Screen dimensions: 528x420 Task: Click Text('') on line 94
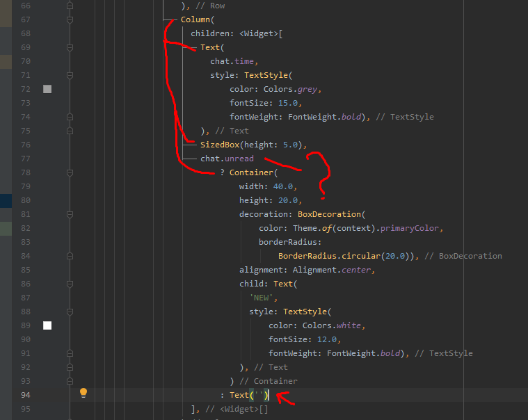point(249,395)
